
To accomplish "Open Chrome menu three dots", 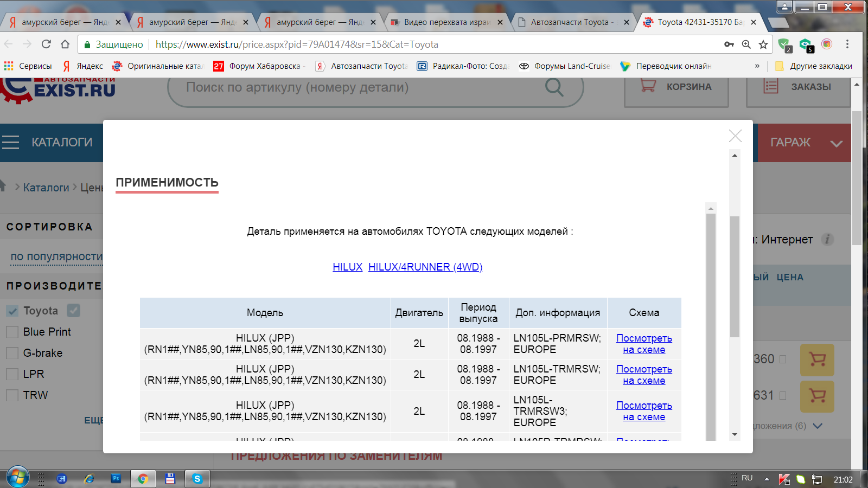I will pyautogui.click(x=847, y=44).
